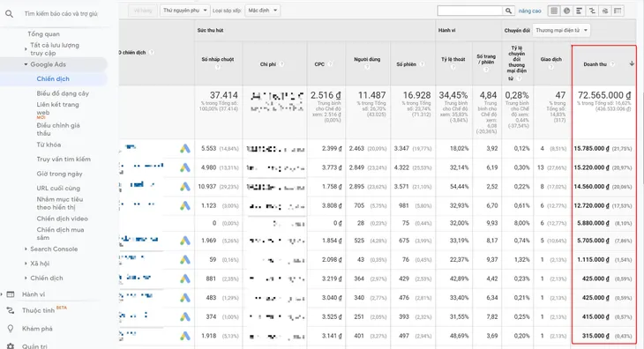Open help icon under Giao dịch header
The height and width of the screenshot is (349, 644).
[x=551, y=67]
